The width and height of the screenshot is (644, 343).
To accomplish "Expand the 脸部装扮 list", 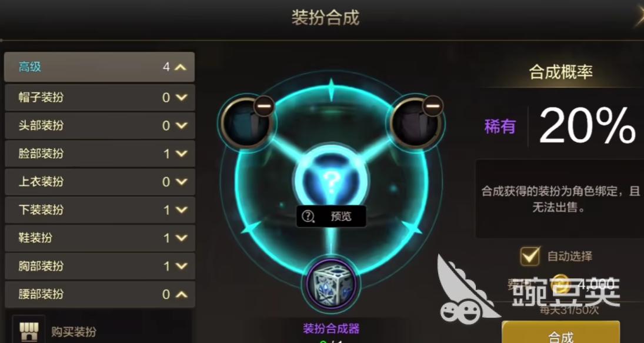I will tap(181, 154).
